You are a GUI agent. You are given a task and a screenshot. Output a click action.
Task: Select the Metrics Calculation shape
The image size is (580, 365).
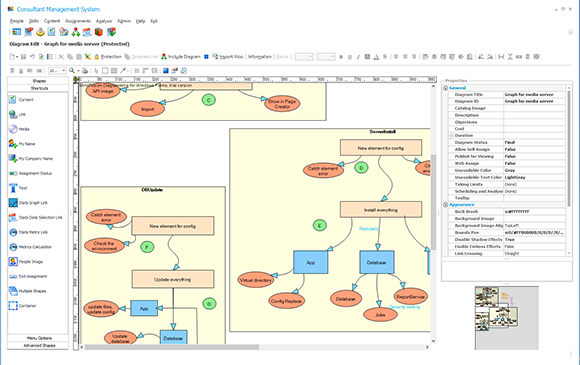pyautogui.click(x=30, y=247)
